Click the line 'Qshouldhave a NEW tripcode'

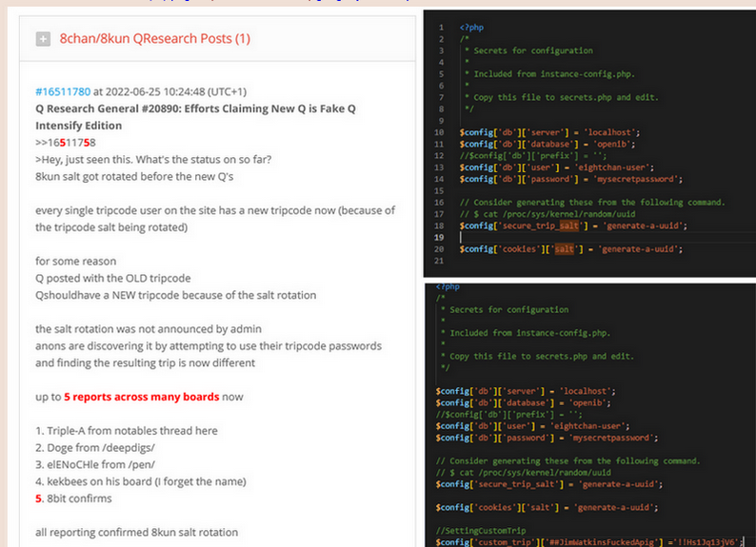pos(175,295)
